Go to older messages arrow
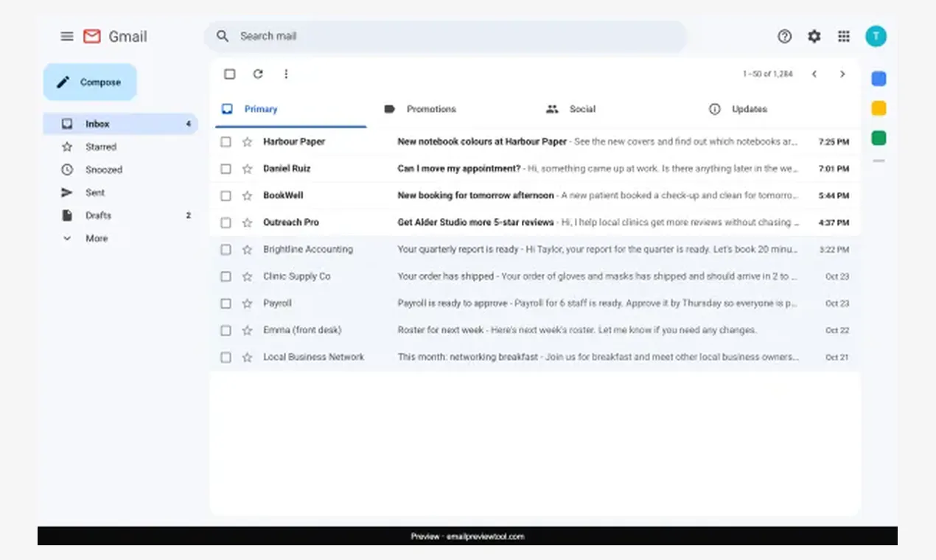Screen dimensions: 936x560 [842, 74]
